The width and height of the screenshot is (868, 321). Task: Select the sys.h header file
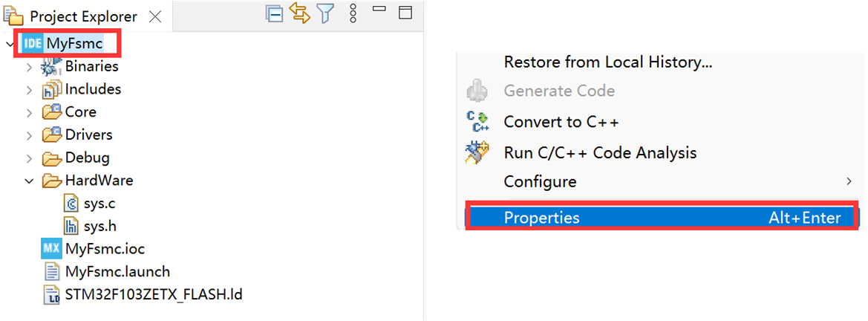coord(99,226)
